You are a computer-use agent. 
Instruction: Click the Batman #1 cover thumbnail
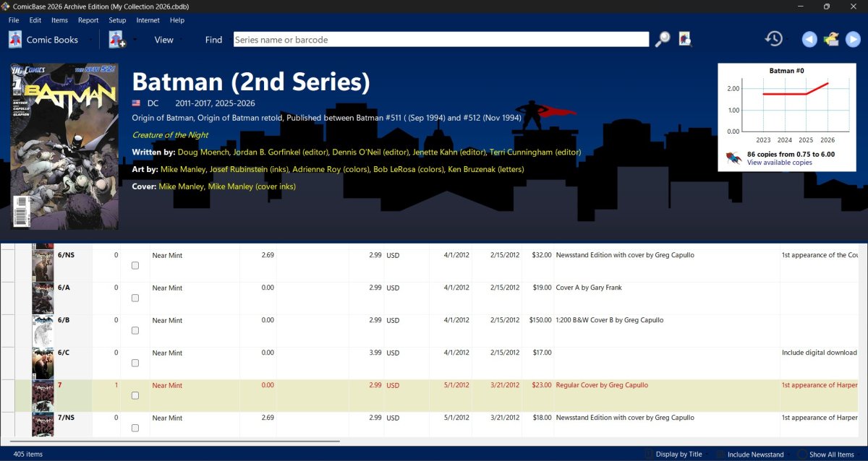tap(64, 147)
